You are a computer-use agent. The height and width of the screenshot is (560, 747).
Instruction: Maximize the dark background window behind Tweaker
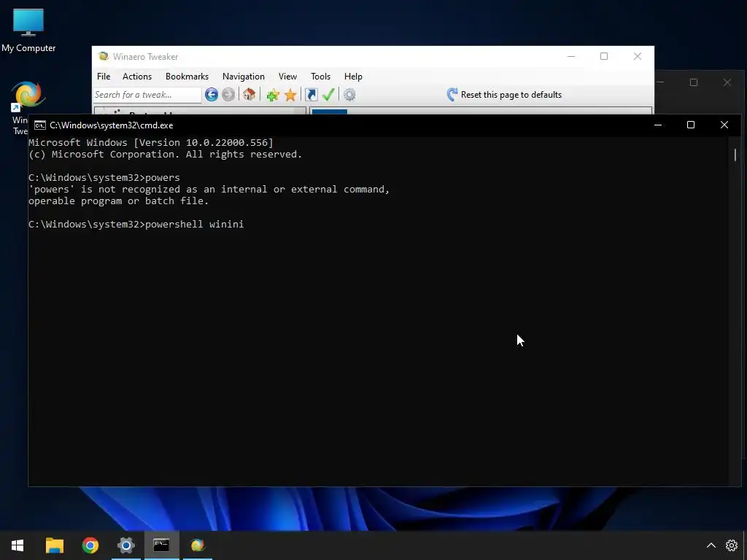pyautogui.click(x=694, y=82)
